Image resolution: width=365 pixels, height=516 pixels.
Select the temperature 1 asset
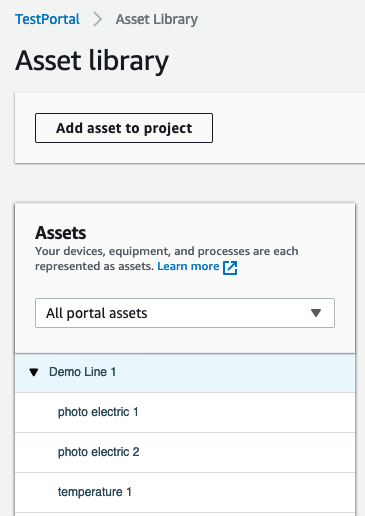[x=185, y=492]
